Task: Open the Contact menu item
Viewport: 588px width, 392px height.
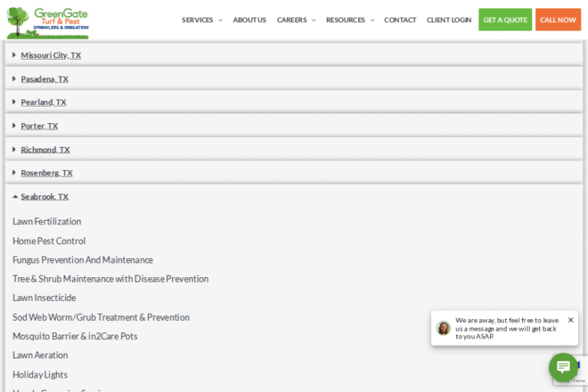Action: click(x=400, y=20)
